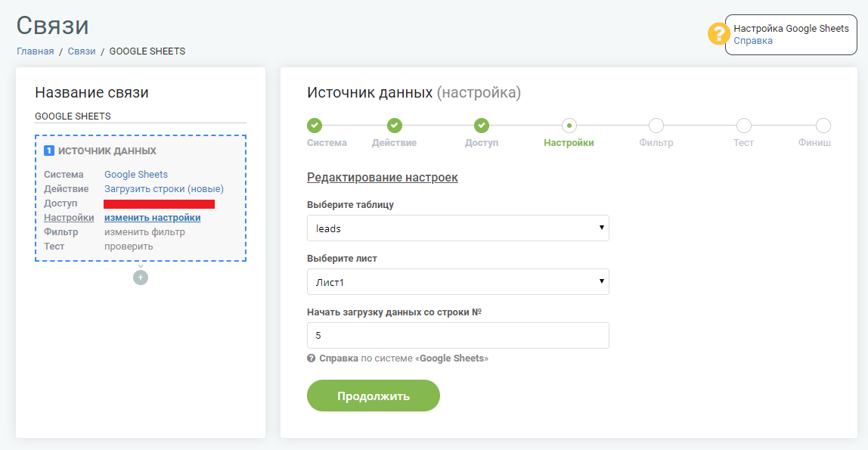
Task: Click the Финиш step circle
Action: (823, 126)
